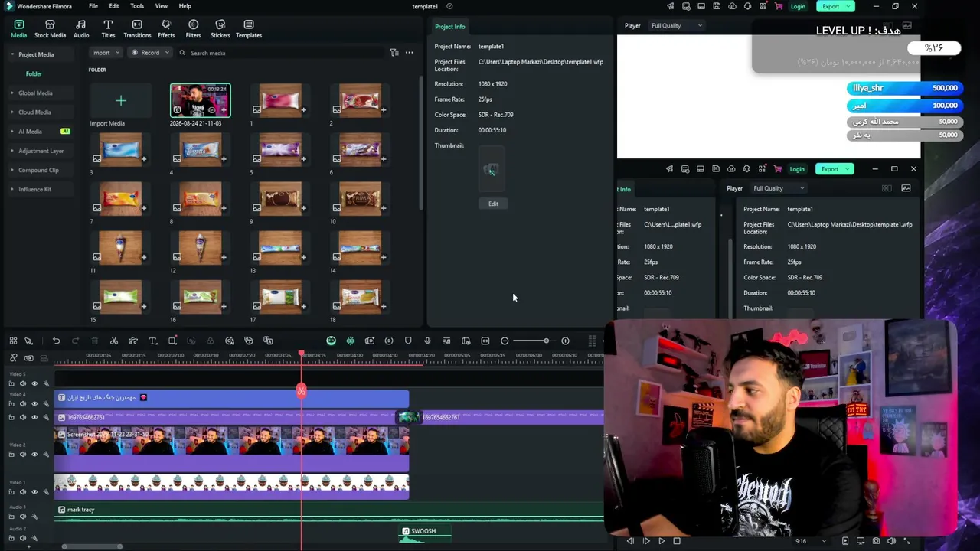Select the 2026-08-24 21-11-03 video thumbnail
The image size is (980, 551).
[200, 100]
